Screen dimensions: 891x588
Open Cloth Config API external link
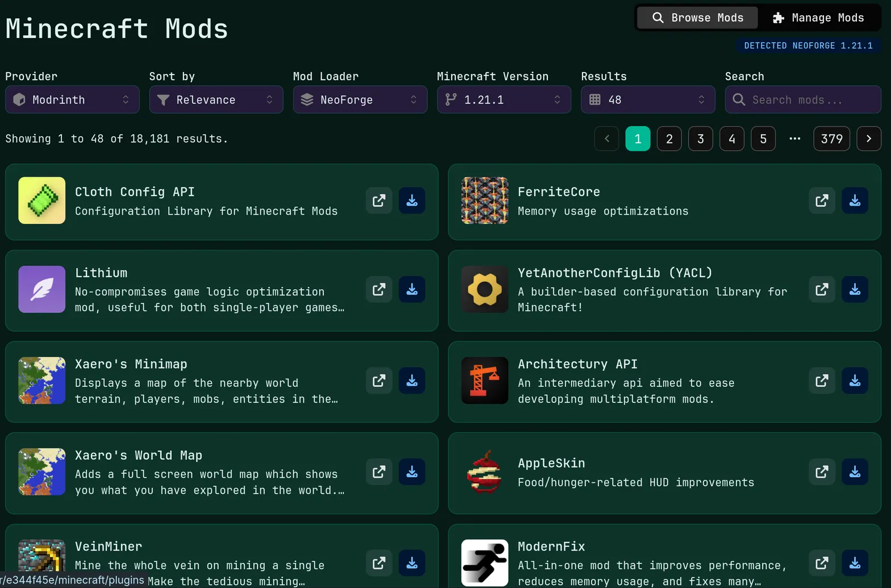(379, 201)
